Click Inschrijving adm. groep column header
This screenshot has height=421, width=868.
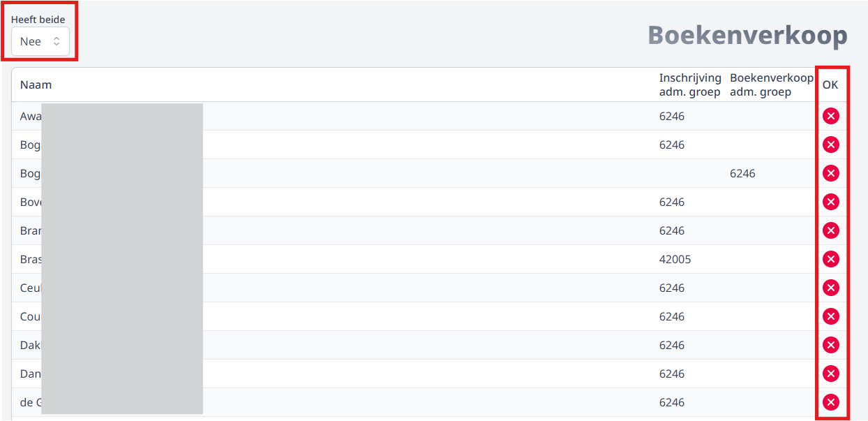click(x=690, y=85)
